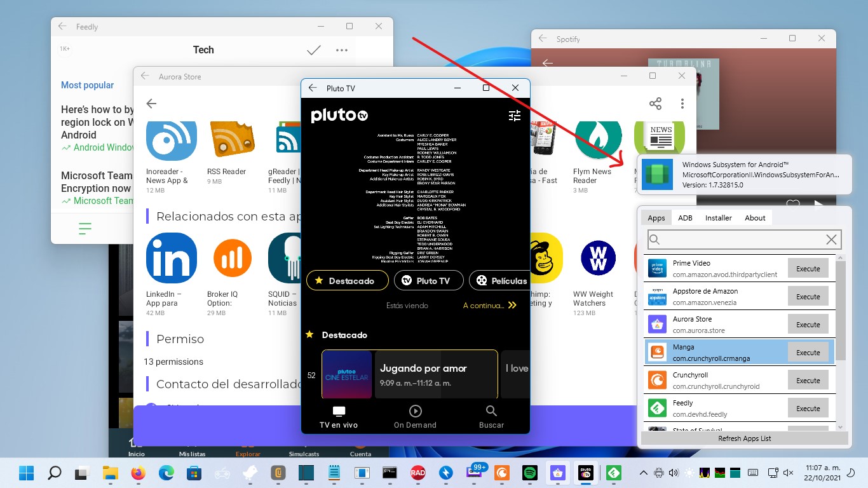Open RSS Reader app icon
This screenshot has width=868, height=488.
point(233,141)
